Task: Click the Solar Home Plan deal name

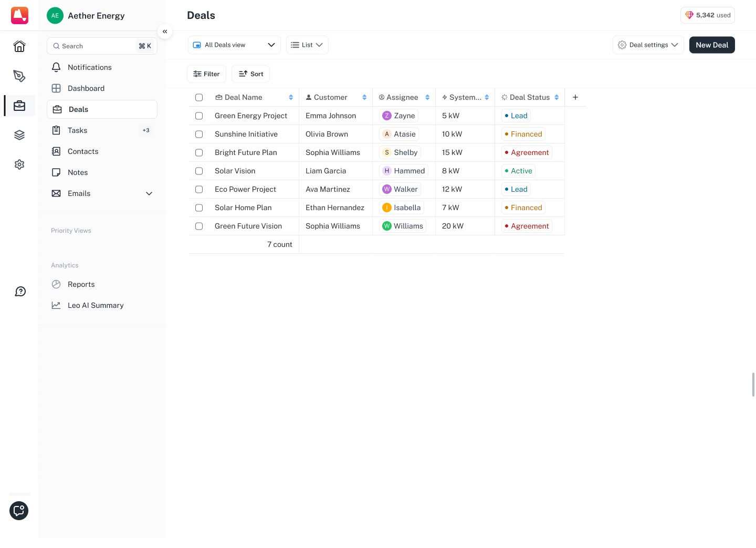Action: [x=243, y=208]
